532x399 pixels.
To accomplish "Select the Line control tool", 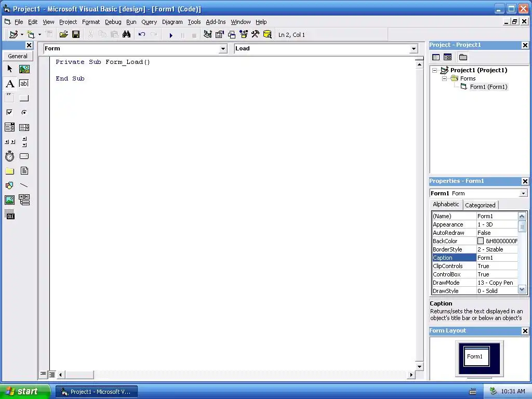I will [x=24, y=185].
